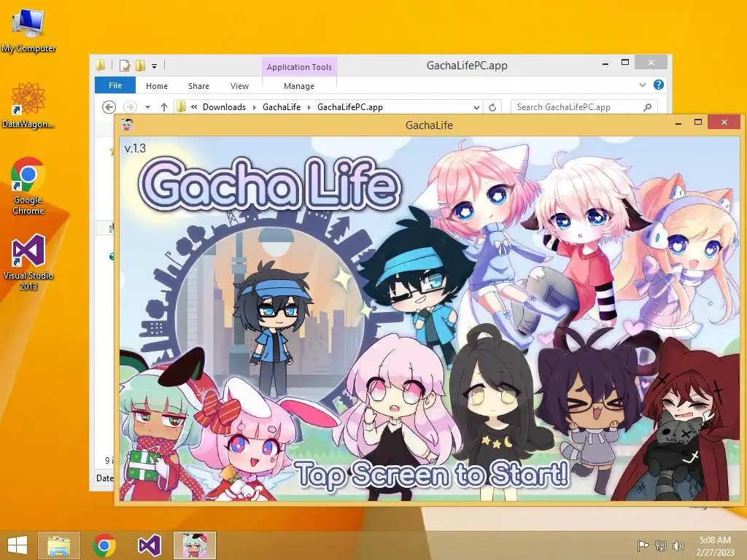Open recent locations dropdown arrow
This screenshot has width=747, height=560.
click(x=147, y=108)
